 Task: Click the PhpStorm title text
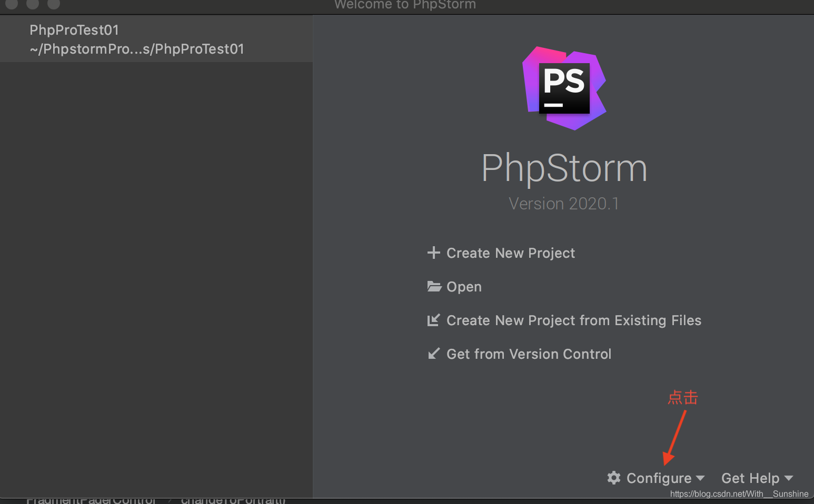564,168
